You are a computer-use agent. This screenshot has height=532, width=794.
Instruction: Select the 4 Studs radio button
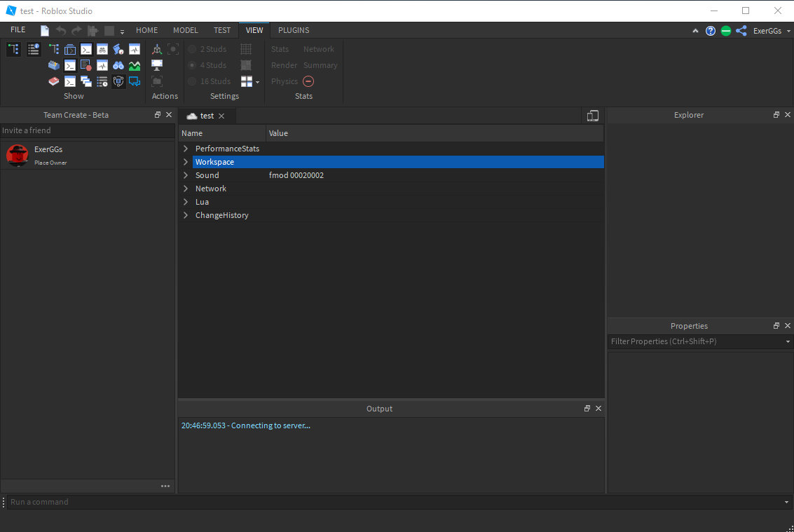pyautogui.click(x=192, y=65)
